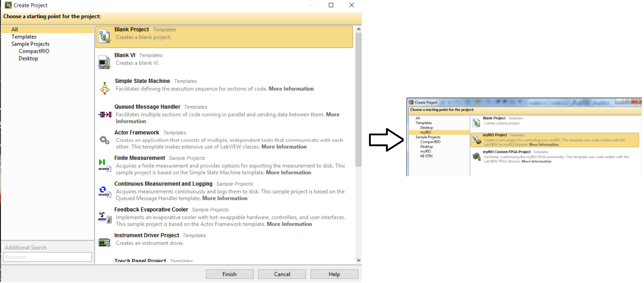This screenshot has height=283, width=644.
Task: Select the Blank VI title text
Action: (125, 55)
